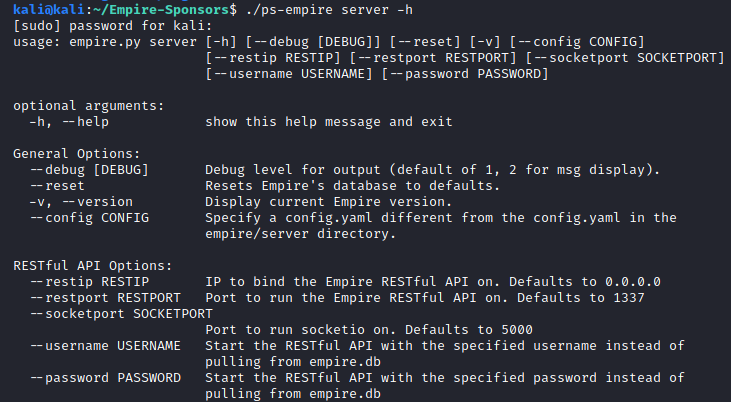Click the optional arguments heading
The image size is (731, 402).
pyautogui.click(x=89, y=106)
